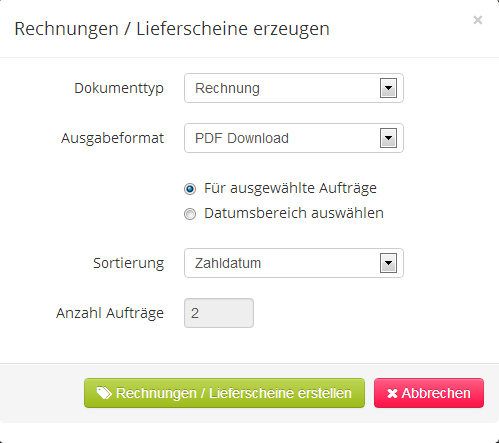This screenshot has height=443, width=499.
Task: Click the Datumsbereich auswählen option label
Action: pos(294,213)
